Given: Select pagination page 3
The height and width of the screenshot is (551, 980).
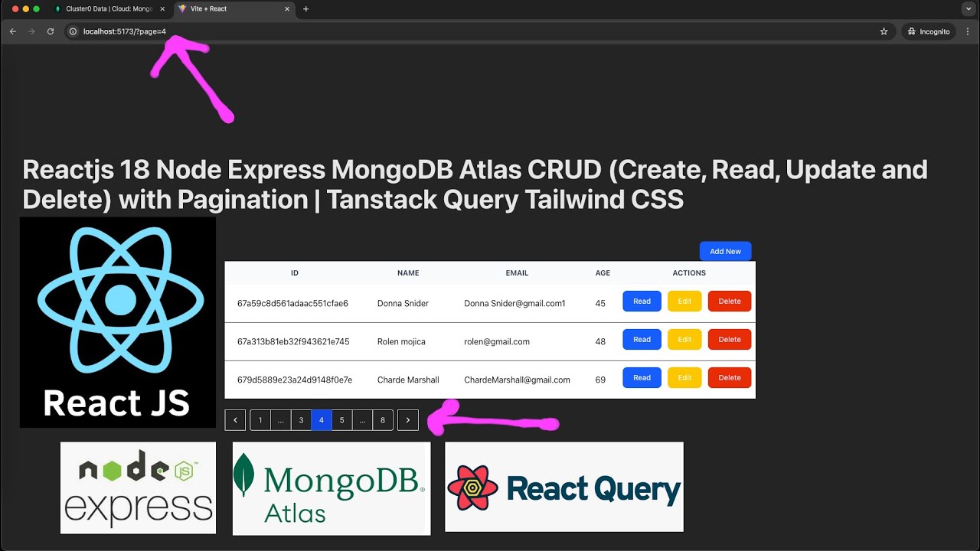Looking at the screenshot, I should click(x=301, y=420).
